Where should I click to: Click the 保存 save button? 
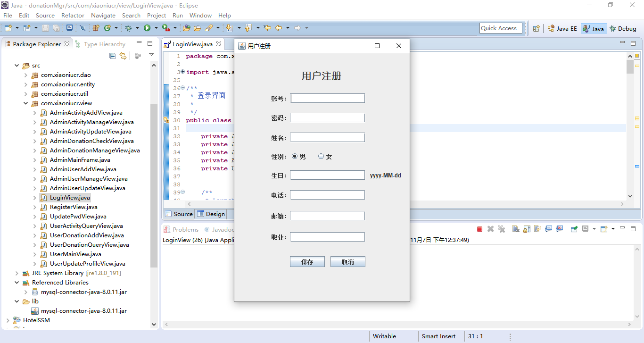[307, 262]
